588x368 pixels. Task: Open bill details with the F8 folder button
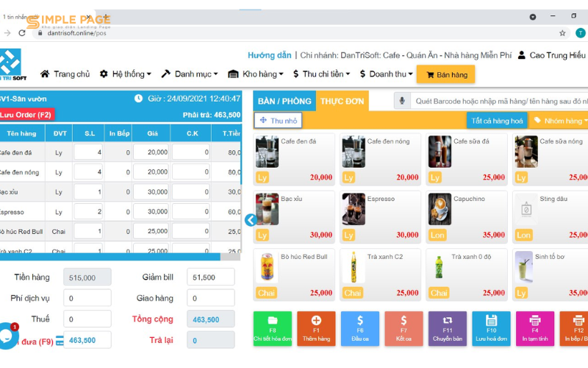pyautogui.click(x=272, y=328)
